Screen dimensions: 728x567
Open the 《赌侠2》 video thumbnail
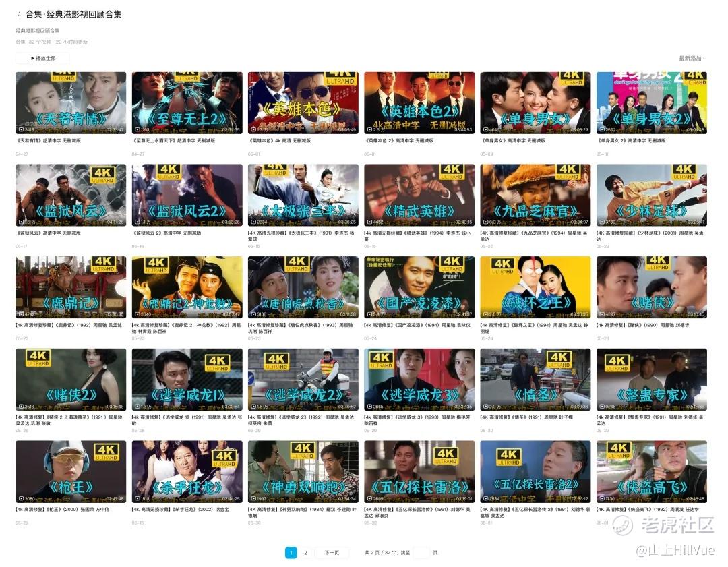point(71,380)
